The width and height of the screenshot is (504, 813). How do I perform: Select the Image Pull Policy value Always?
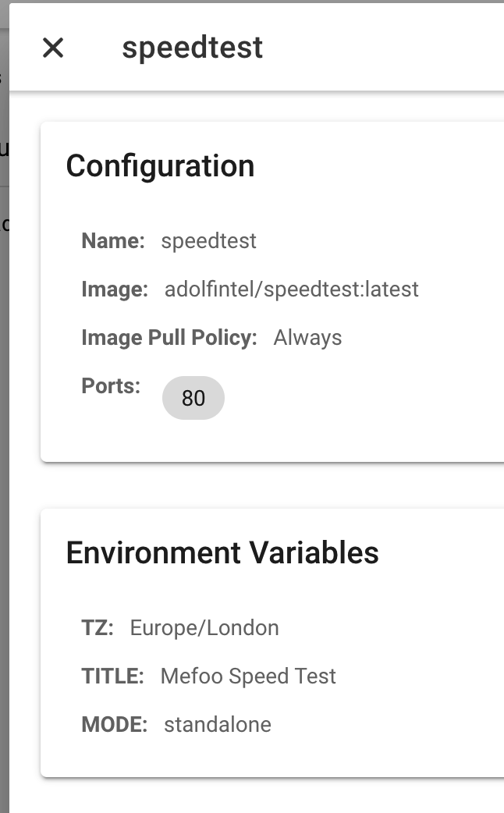coord(307,337)
